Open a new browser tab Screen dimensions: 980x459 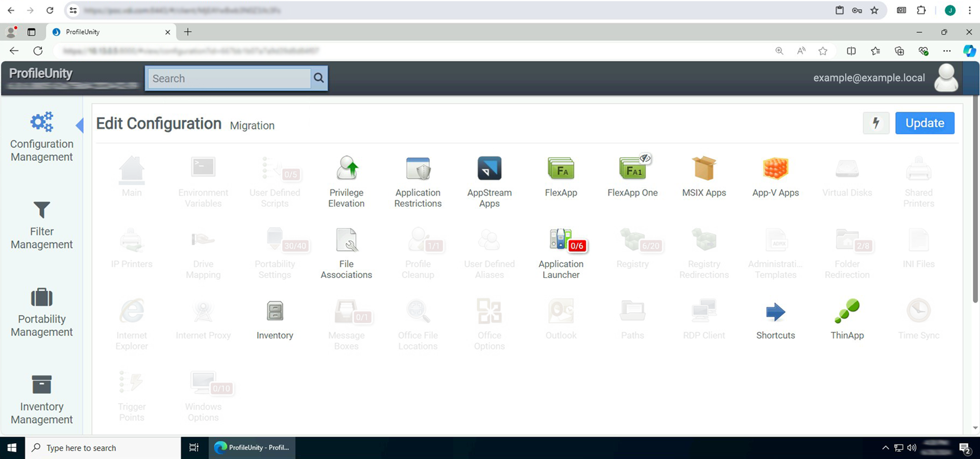coord(188,32)
